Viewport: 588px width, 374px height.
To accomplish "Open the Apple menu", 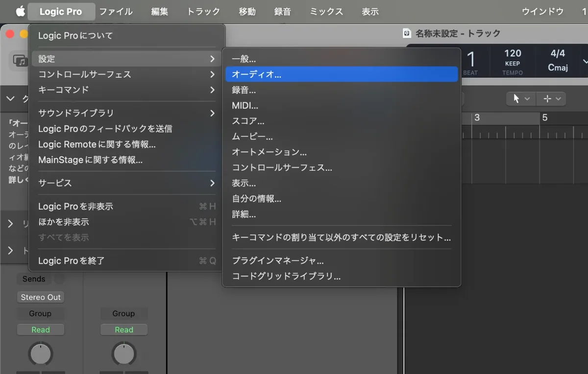I will point(20,11).
